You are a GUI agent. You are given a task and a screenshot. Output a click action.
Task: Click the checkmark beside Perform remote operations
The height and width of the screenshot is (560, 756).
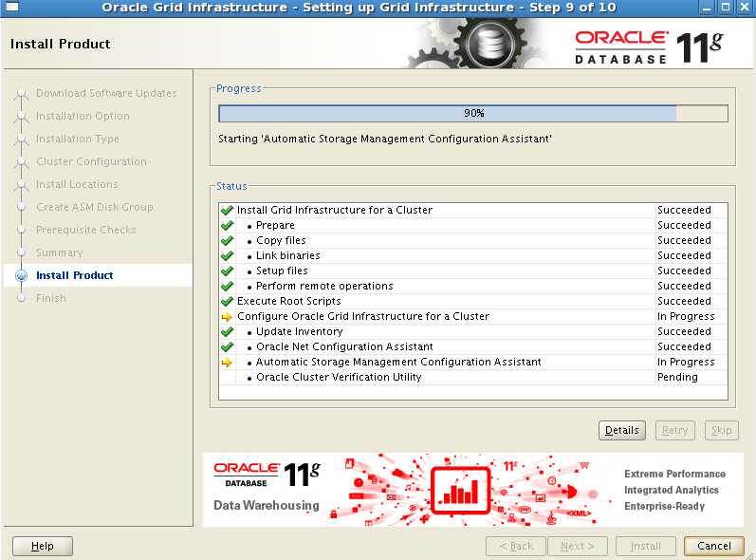[x=227, y=286]
